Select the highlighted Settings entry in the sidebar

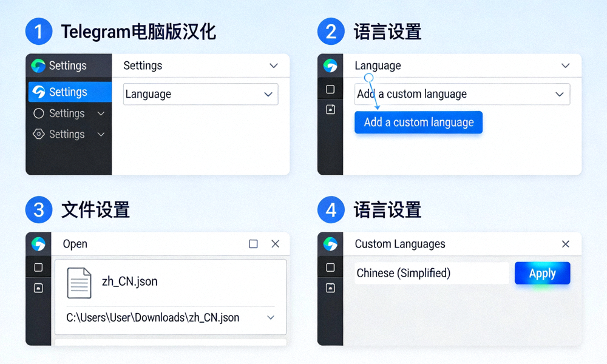click(69, 92)
